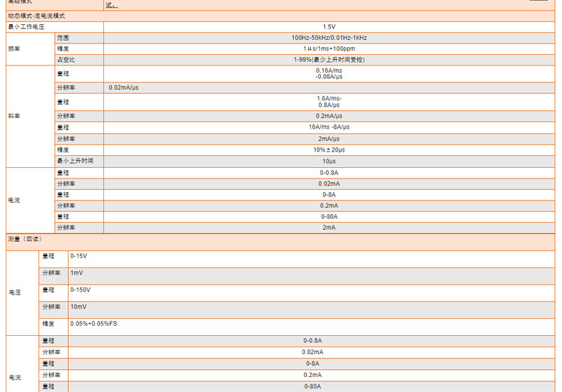
Task: Select the 占空比 duty cycle label
Action: (x=65, y=60)
